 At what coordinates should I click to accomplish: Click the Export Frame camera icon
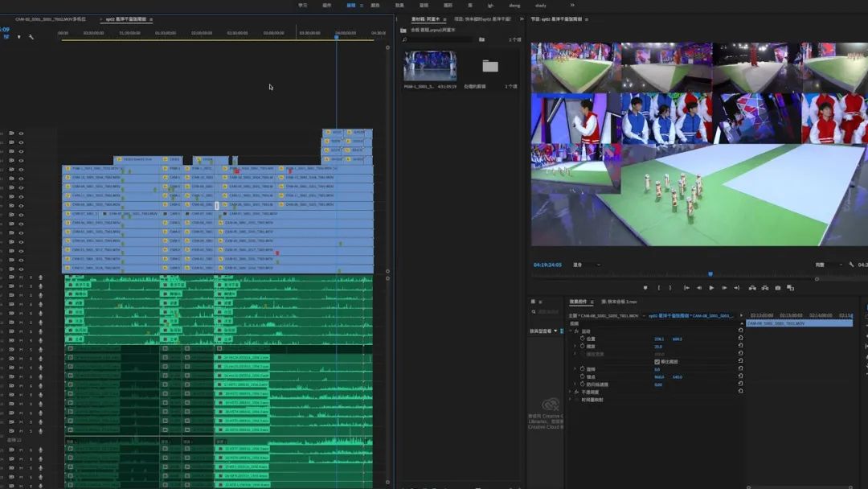coord(777,288)
